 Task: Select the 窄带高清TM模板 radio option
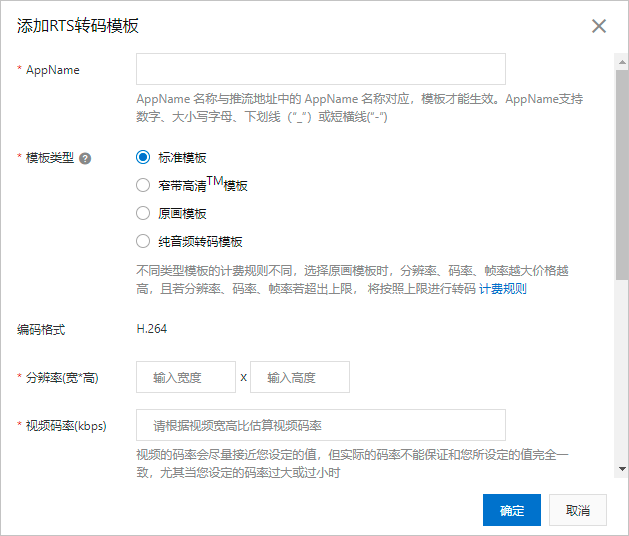143,185
